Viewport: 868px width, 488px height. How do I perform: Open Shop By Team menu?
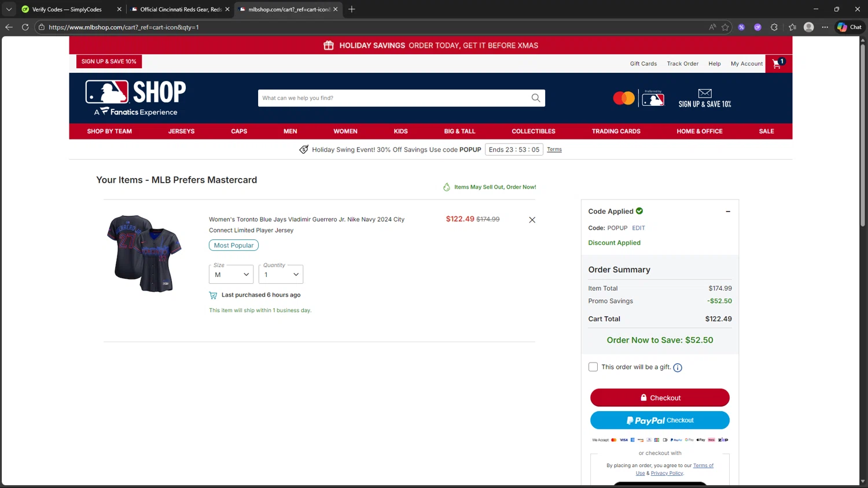(109, 131)
